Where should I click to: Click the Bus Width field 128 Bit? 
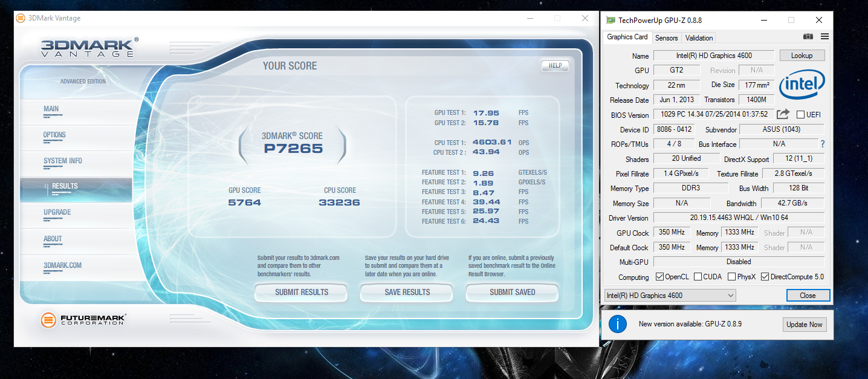pyautogui.click(x=798, y=188)
